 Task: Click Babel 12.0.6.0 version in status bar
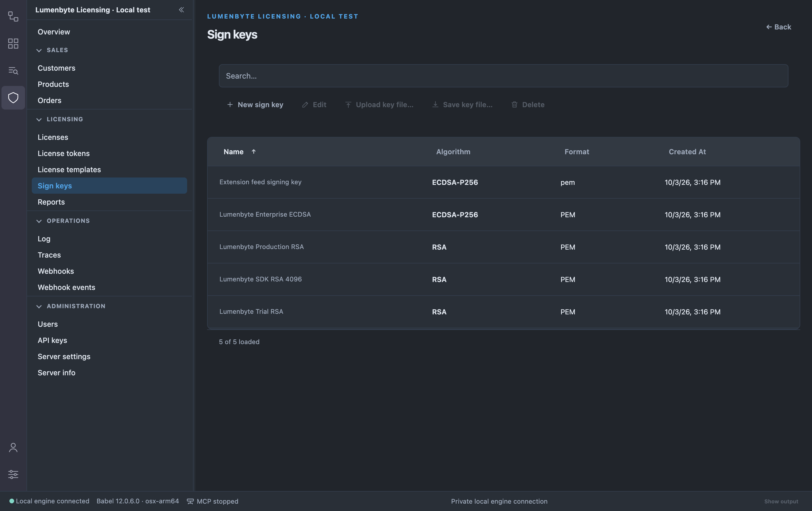click(x=138, y=501)
